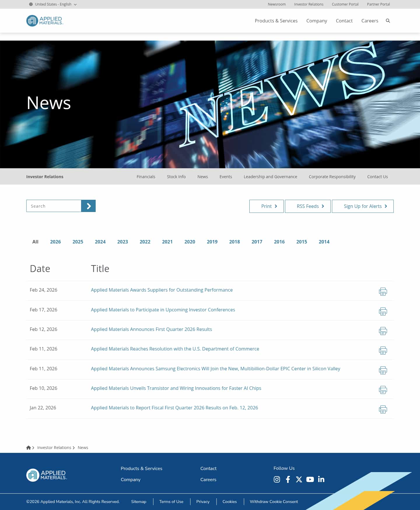Open RSS Feeds
Viewport: 420px width, 510px height.
pos(308,206)
